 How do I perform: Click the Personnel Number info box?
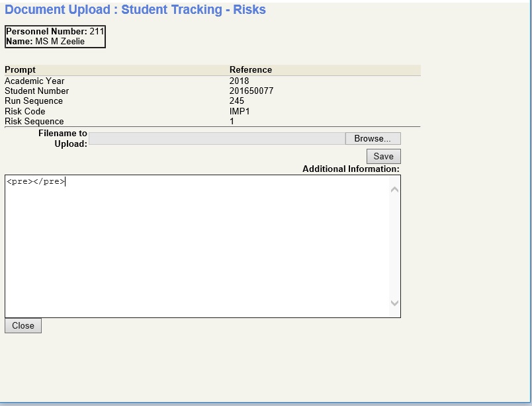pos(56,36)
